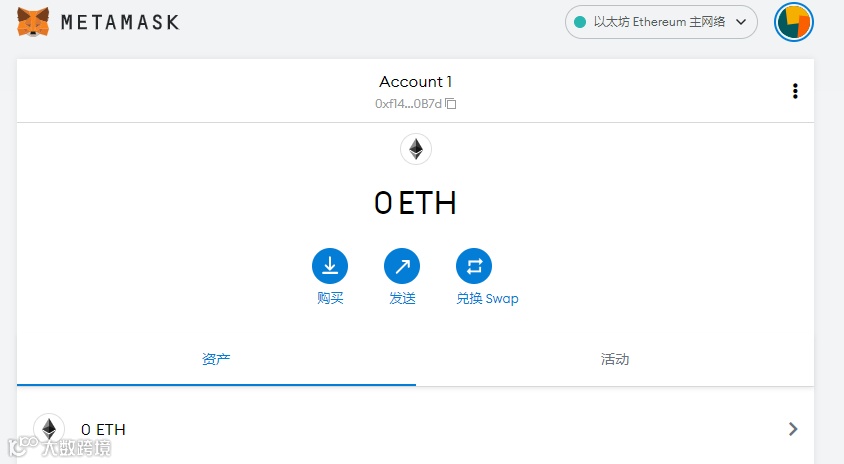Click the Account 1 name
Image resolution: width=844 pixels, height=464 pixels.
coord(416,82)
